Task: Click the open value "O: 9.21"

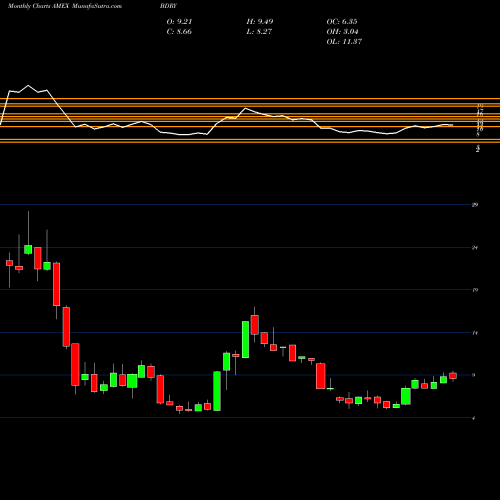Action: (x=179, y=22)
